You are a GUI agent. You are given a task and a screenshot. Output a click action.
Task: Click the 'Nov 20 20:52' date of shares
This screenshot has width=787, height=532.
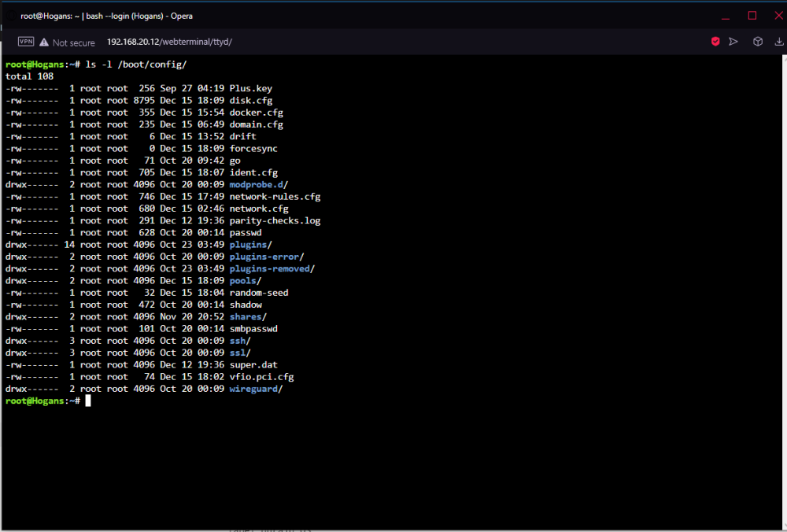click(x=192, y=316)
